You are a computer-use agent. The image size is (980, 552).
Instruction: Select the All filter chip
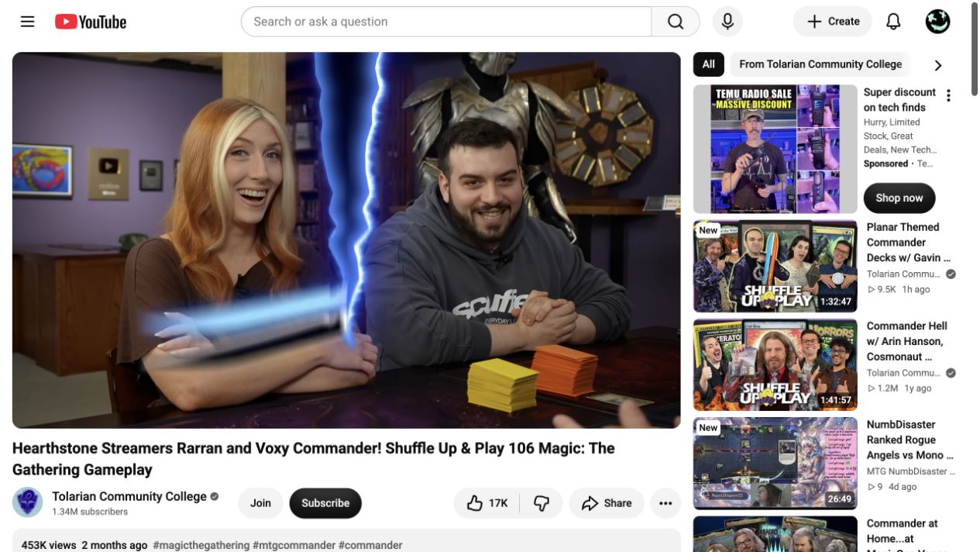[x=708, y=64]
